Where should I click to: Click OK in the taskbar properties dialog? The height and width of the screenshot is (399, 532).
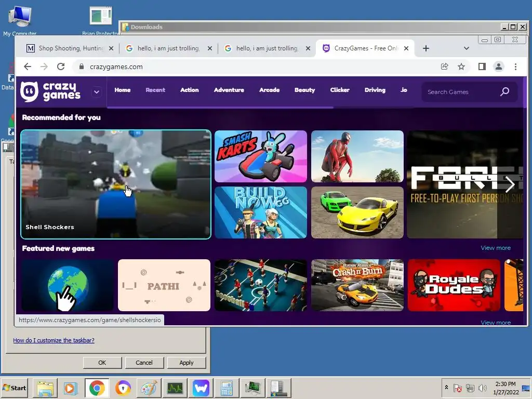pyautogui.click(x=102, y=363)
